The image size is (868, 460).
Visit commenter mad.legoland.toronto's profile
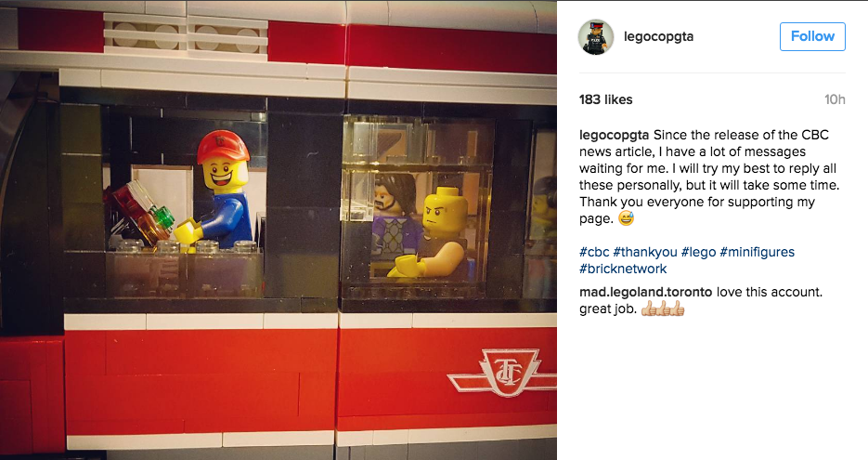(645, 292)
